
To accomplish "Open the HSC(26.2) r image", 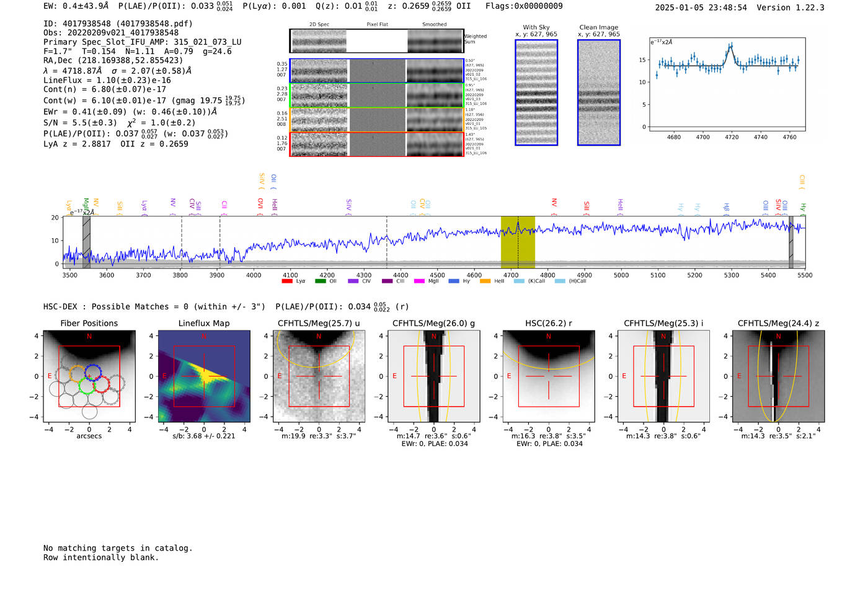I will pos(549,376).
